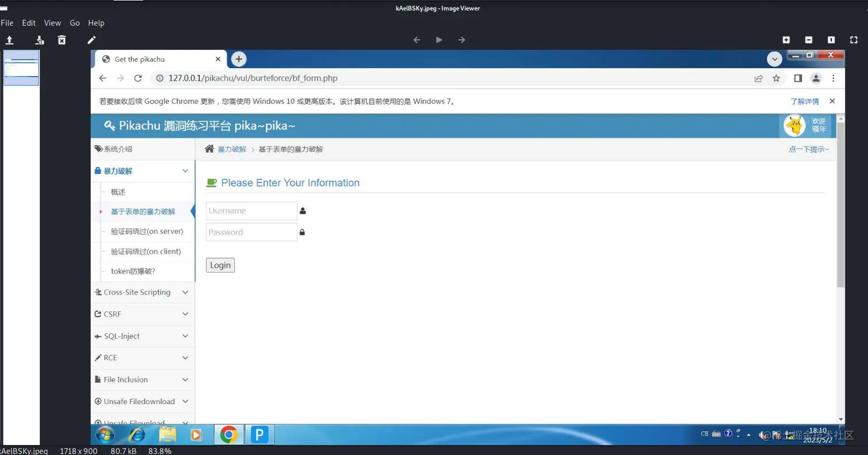Go to the previous image arrow
The height and width of the screenshot is (455, 868).
point(417,40)
